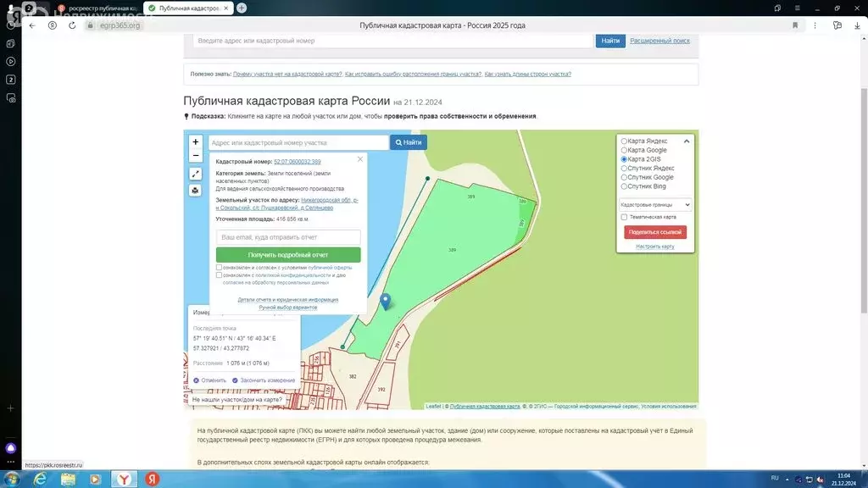Zoom in on the cadastral map
The width and height of the screenshot is (868, 488).
(196, 142)
